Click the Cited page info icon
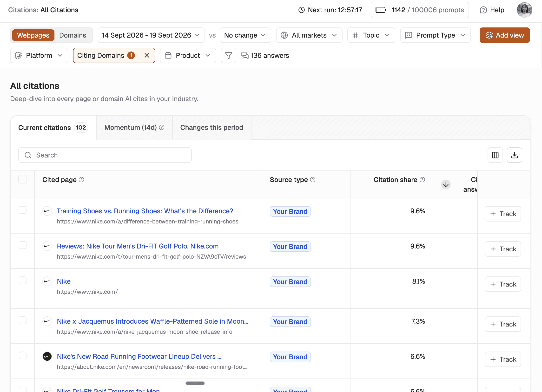The image size is (542, 392). tap(82, 180)
